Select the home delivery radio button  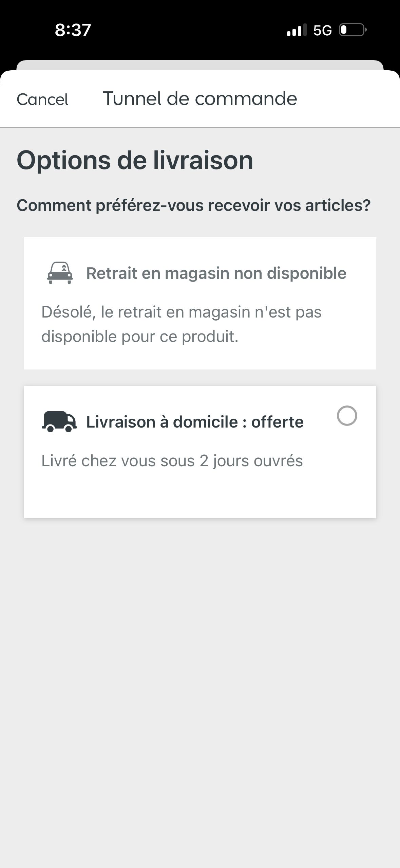click(347, 416)
